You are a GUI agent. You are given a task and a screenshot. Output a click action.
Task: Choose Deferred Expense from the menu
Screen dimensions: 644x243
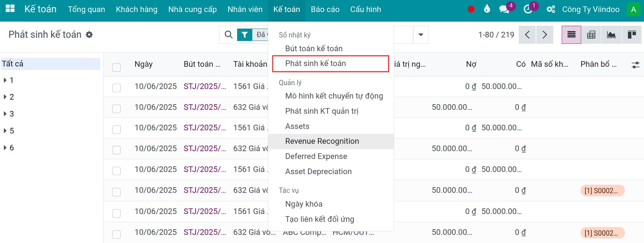pos(331,156)
